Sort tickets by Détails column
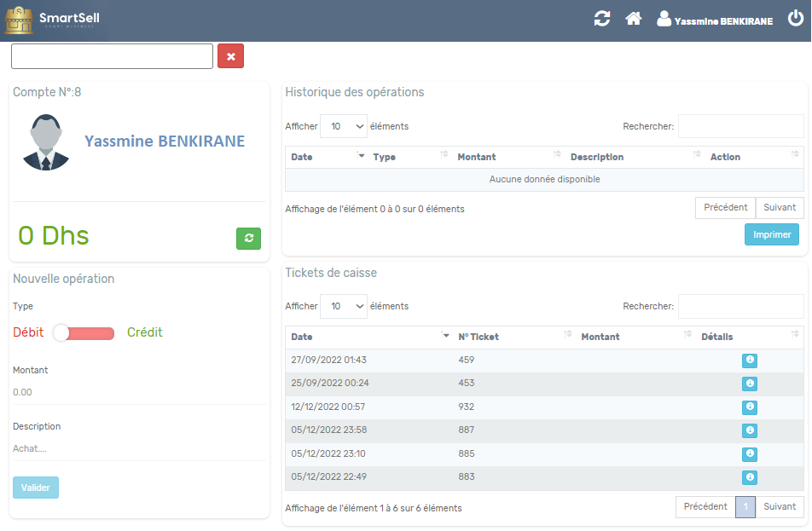The width and height of the screenshot is (812, 531). click(750, 337)
